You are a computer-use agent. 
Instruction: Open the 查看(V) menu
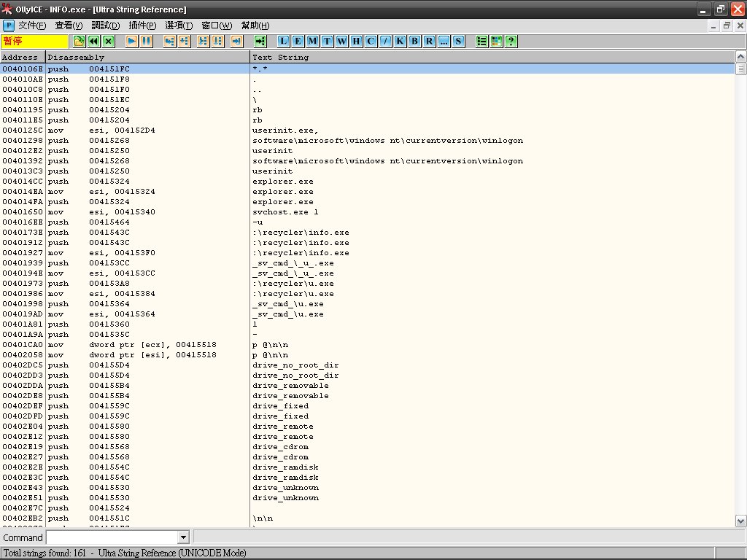(x=69, y=26)
